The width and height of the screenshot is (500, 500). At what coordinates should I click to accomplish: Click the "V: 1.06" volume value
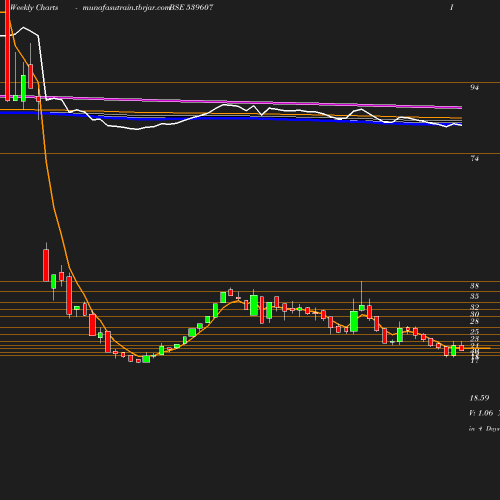point(481,413)
